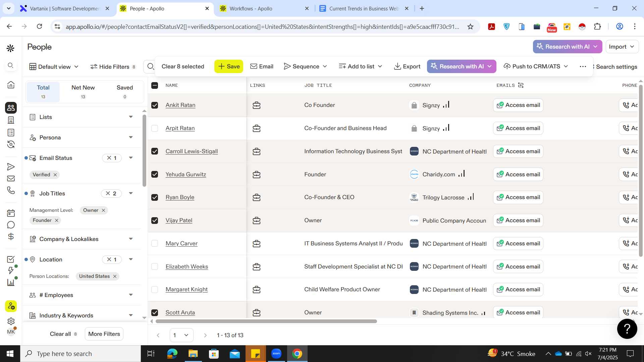The height and width of the screenshot is (362, 644).
Task: Open Conversations chat bubble icon in sidebar
Action: click(11, 225)
